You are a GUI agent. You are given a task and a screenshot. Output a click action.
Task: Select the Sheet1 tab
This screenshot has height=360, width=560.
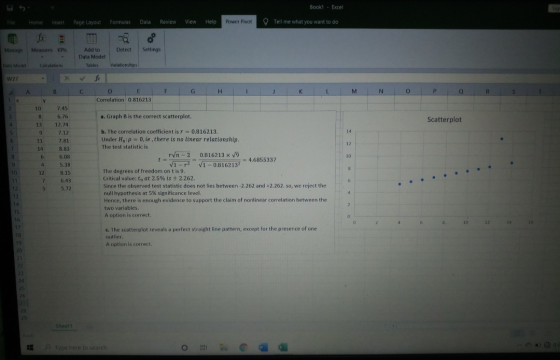tap(64, 326)
